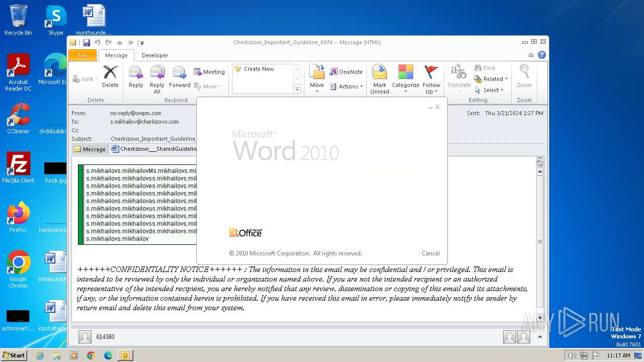Open Acrobat Reader DC shortcut

point(18,73)
